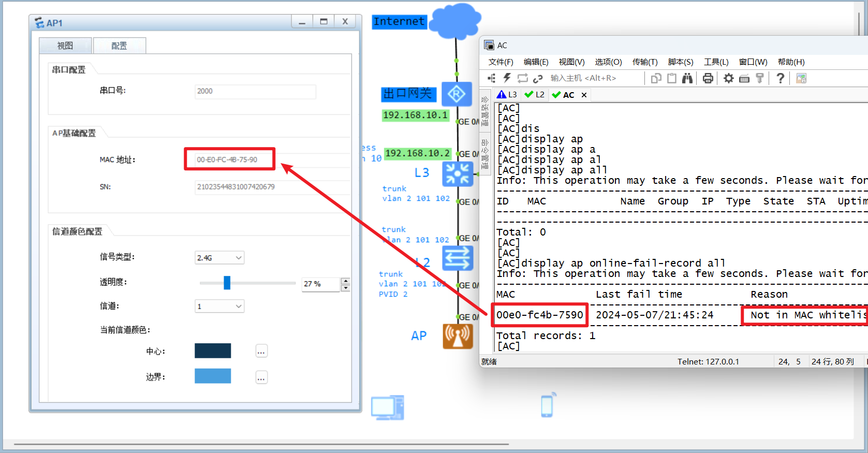The width and height of the screenshot is (868, 453).
Task: Switch to the L3 session tab
Action: 507,95
